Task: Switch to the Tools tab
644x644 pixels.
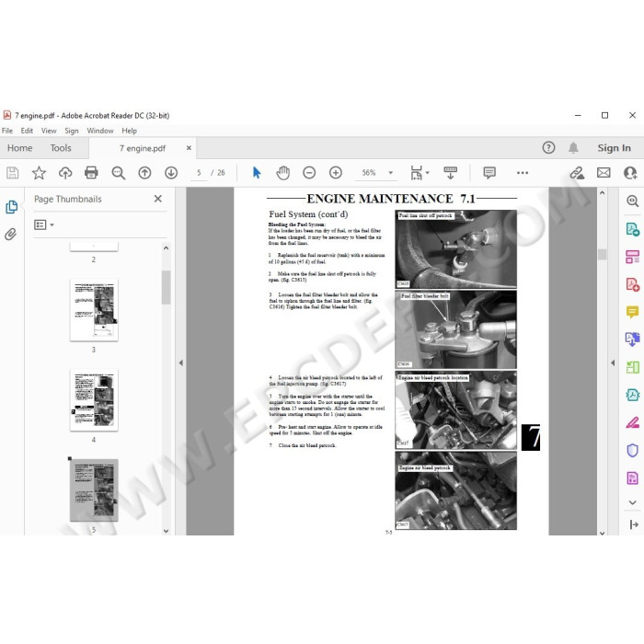Action: coord(61,148)
